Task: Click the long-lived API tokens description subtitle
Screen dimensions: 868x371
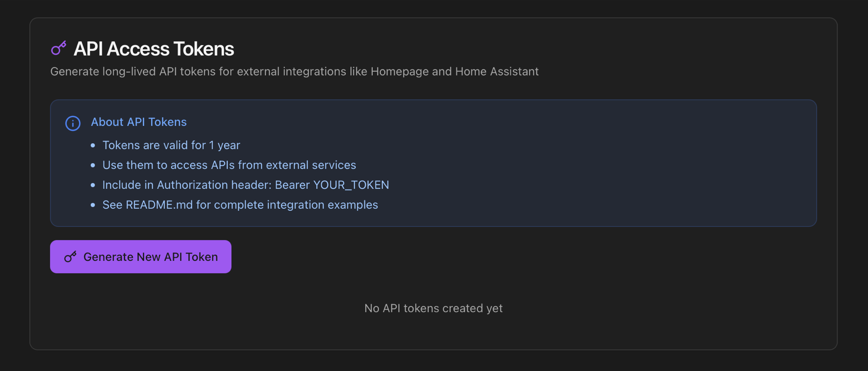Action: [295, 71]
